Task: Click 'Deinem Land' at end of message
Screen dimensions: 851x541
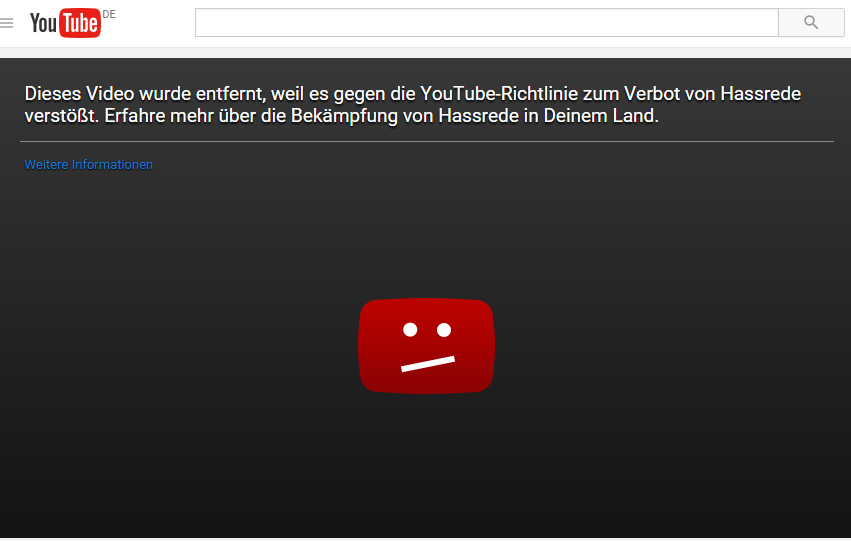Action: point(601,116)
